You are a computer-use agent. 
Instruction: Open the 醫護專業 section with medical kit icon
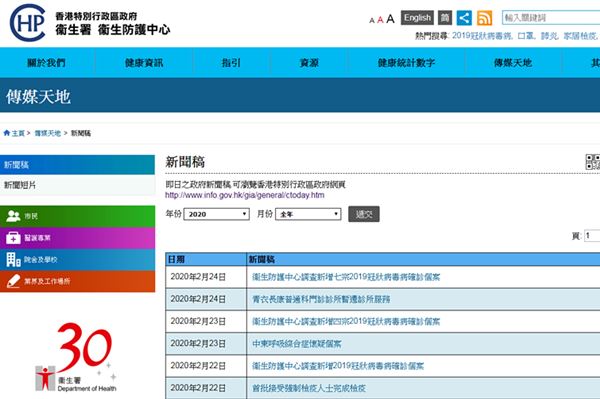[77, 238]
